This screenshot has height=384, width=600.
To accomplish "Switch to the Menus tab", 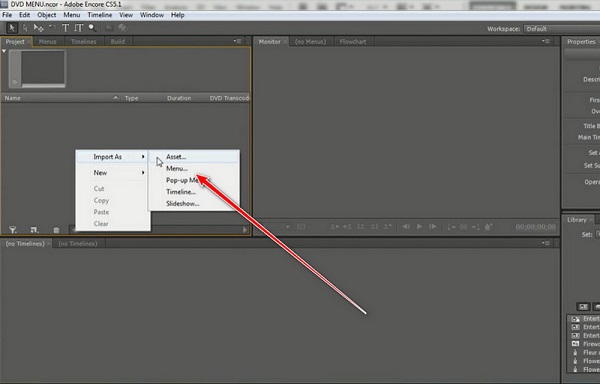I will [x=47, y=42].
